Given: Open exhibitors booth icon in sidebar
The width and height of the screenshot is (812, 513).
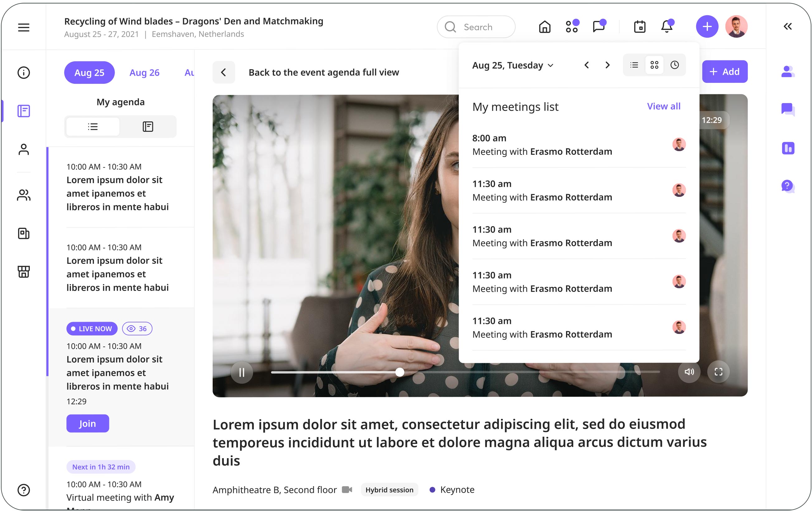Looking at the screenshot, I should click(x=24, y=272).
